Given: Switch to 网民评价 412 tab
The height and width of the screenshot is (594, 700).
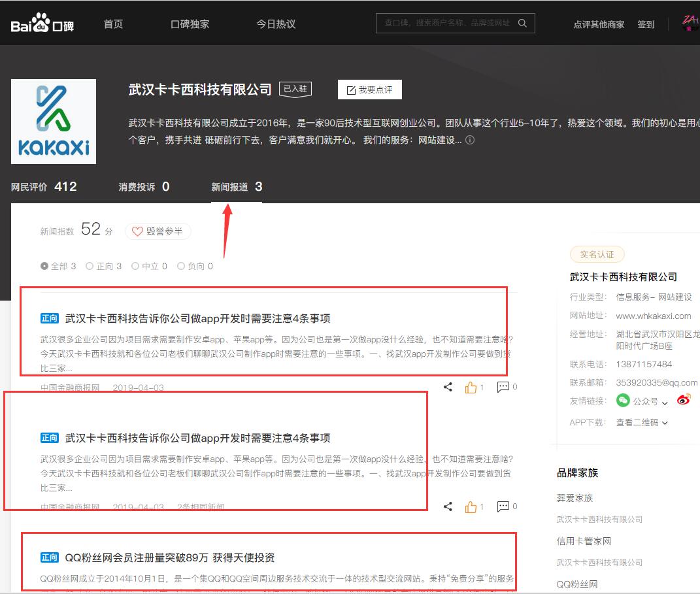Looking at the screenshot, I should (44, 186).
